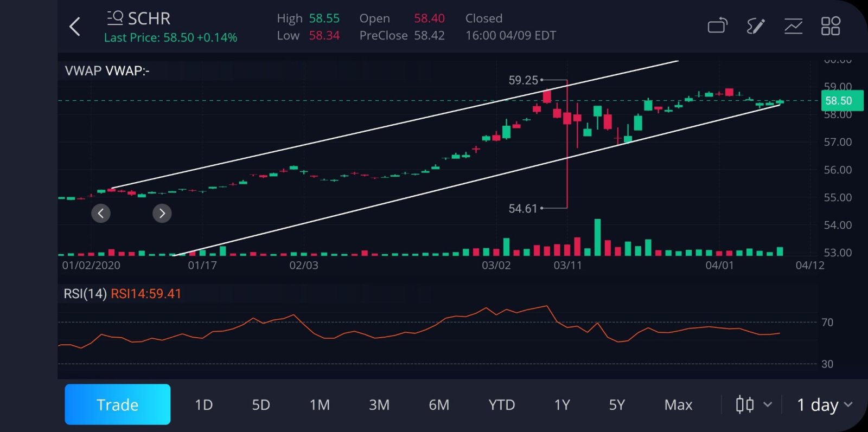Tap the 58.50 current price tag
The height and width of the screenshot is (432, 868).
842,101
